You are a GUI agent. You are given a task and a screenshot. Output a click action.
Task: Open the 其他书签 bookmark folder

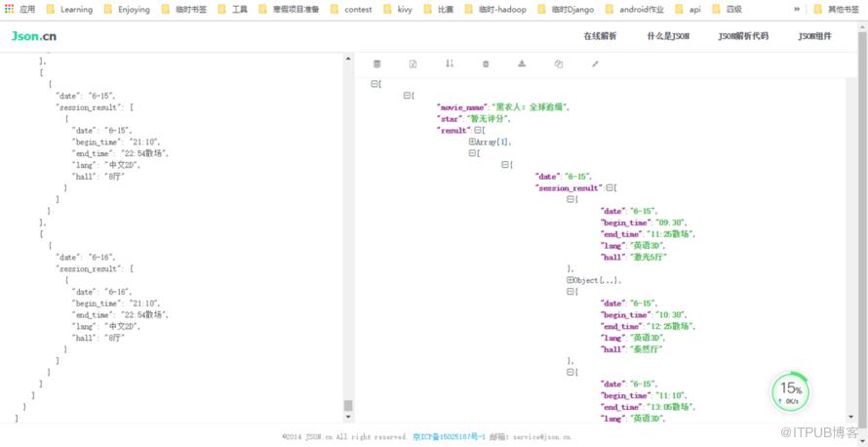click(x=837, y=10)
